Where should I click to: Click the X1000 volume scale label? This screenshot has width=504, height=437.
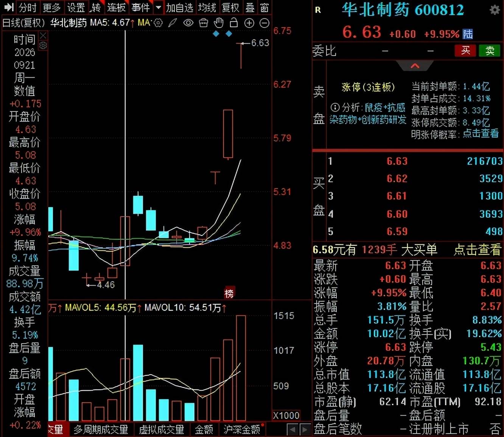286,415
